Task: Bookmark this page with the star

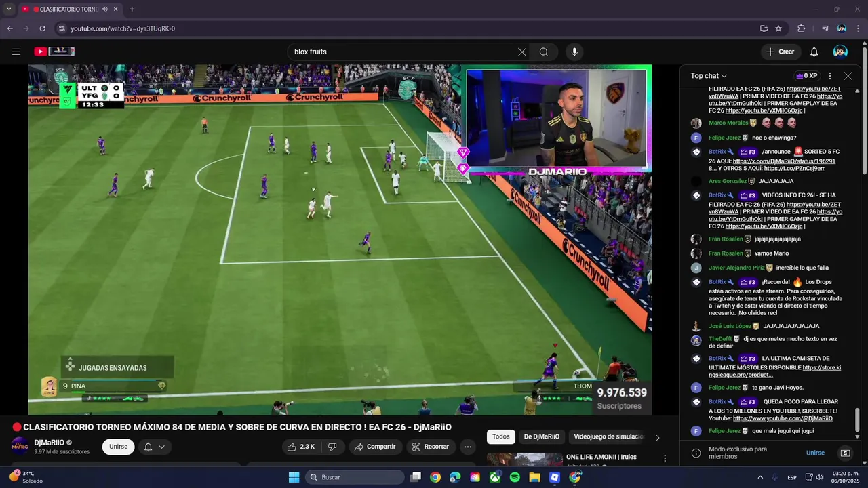Action: [x=778, y=28]
